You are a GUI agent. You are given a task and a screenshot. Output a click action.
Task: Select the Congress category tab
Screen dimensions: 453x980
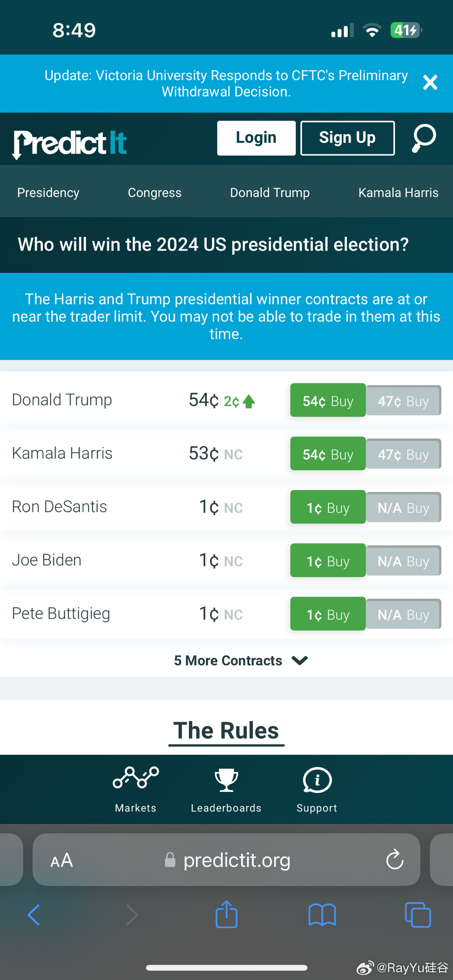click(x=154, y=192)
